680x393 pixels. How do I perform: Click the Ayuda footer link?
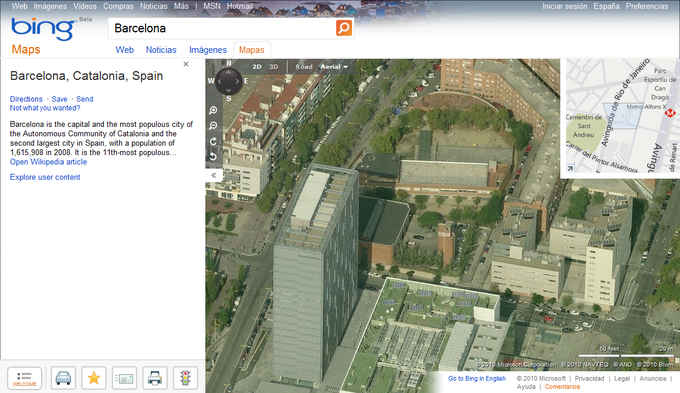(x=526, y=386)
